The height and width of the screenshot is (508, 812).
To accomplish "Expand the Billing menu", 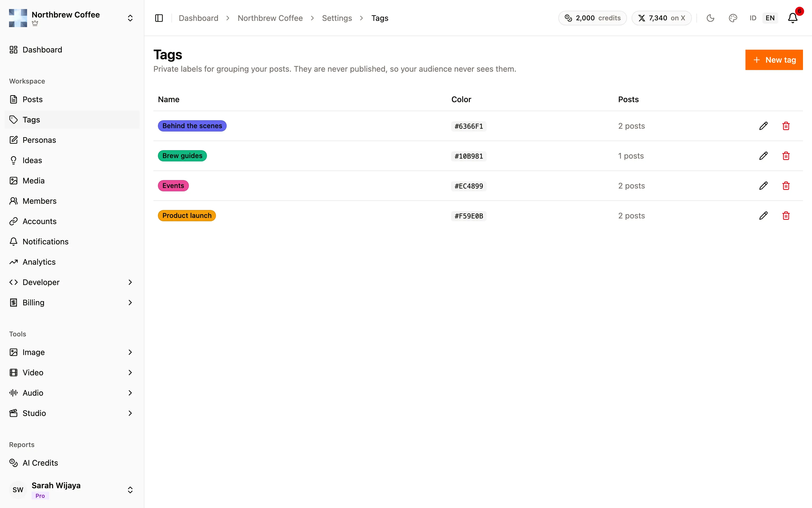I will click(x=72, y=303).
